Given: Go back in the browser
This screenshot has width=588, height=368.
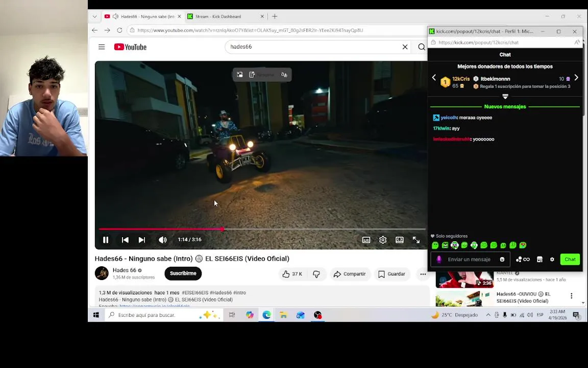Looking at the screenshot, I should point(94,31).
